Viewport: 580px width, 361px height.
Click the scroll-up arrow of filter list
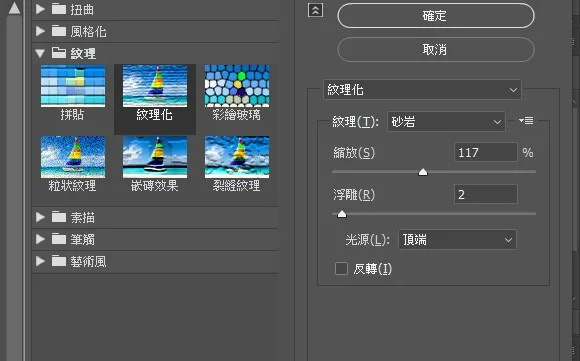(14, 7)
